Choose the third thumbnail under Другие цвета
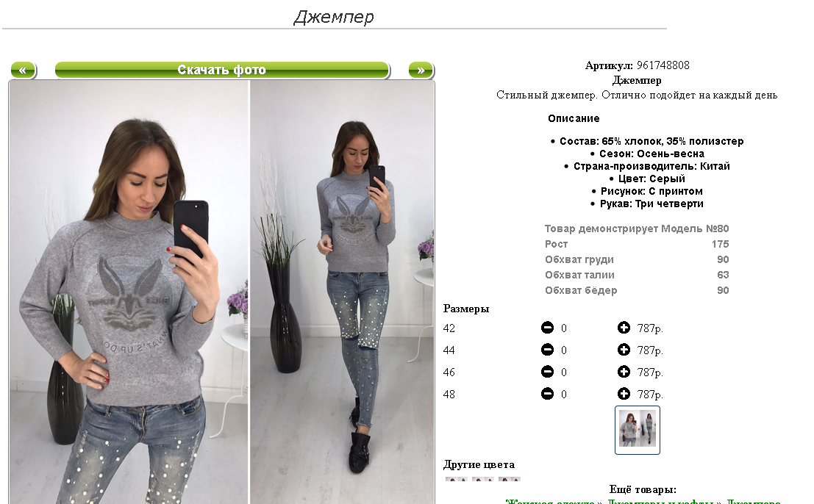 510,479
